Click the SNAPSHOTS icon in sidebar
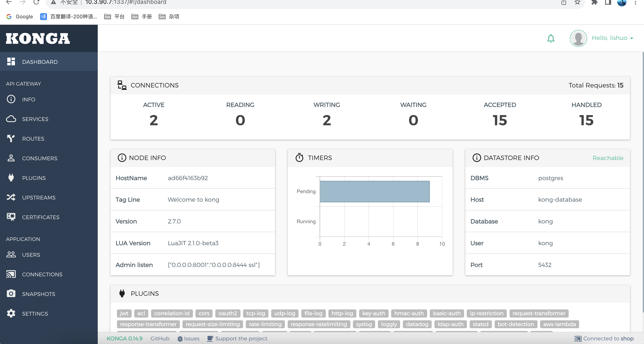The width and height of the screenshot is (644, 344). (x=12, y=294)
